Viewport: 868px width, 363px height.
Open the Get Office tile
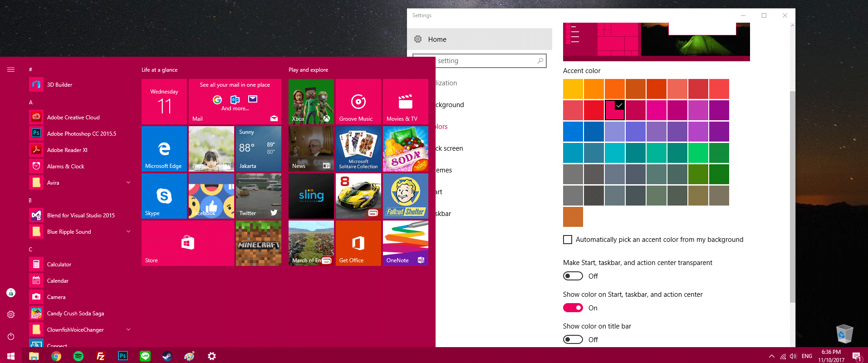358,243
